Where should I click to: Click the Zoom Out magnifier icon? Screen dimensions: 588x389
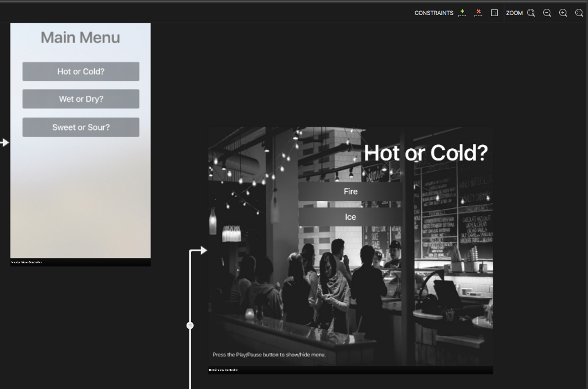tap(547, 12)
